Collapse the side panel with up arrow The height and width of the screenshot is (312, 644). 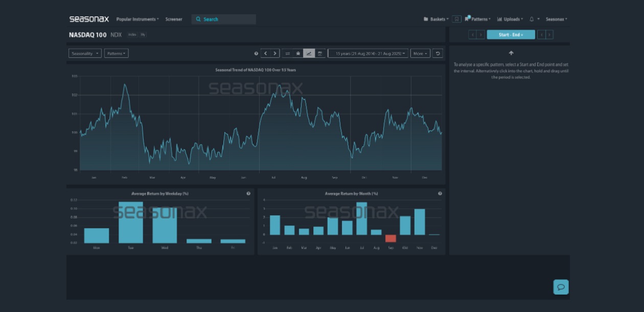click(511, 53)
